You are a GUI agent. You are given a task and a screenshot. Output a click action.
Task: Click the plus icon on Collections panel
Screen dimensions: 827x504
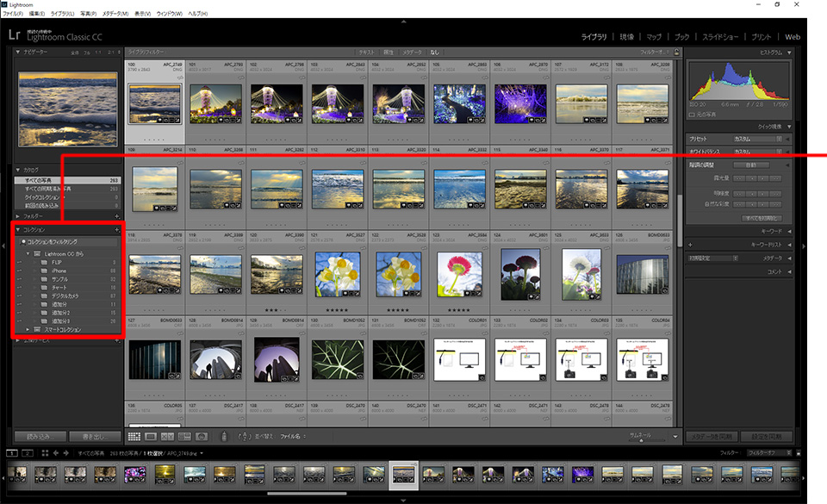116,230
